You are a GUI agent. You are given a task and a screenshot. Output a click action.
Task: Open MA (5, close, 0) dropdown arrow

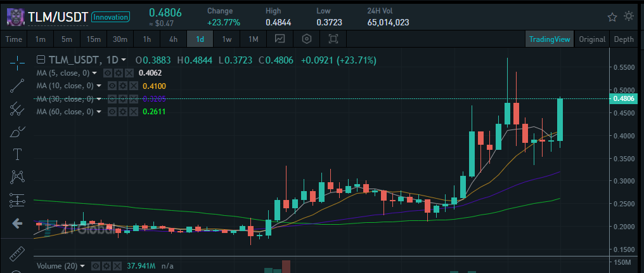tap(95, 73)
